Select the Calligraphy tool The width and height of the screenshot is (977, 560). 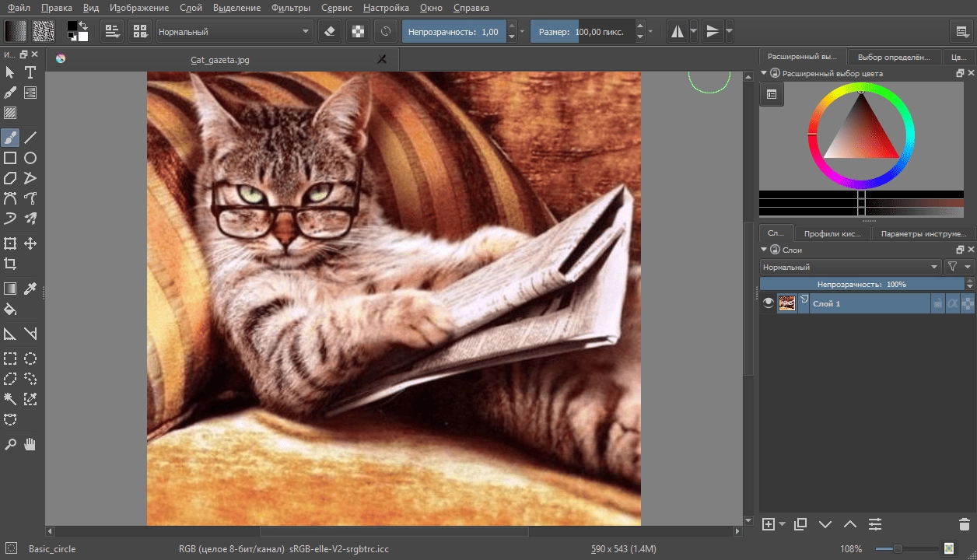(10, 93)
